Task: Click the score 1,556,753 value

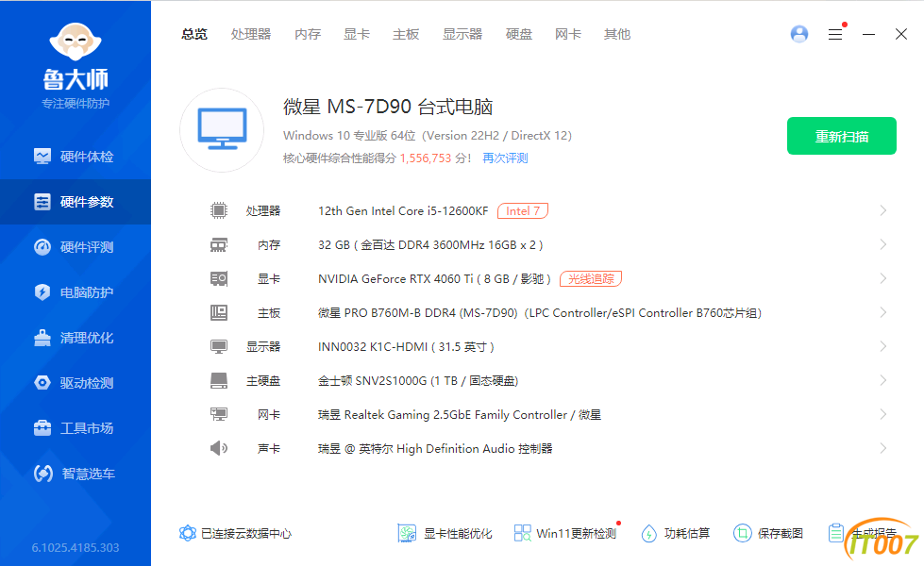Action: click(x=426, y=158)
